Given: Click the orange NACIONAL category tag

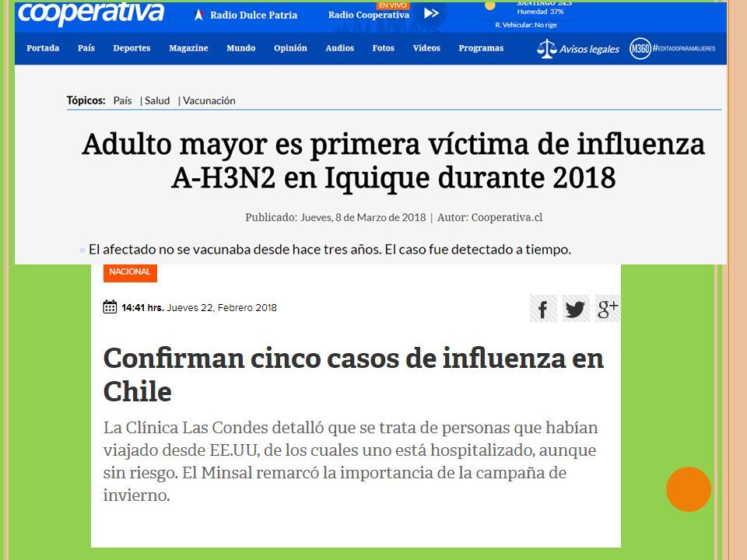Looking at the screenshot, I should 130,272.
